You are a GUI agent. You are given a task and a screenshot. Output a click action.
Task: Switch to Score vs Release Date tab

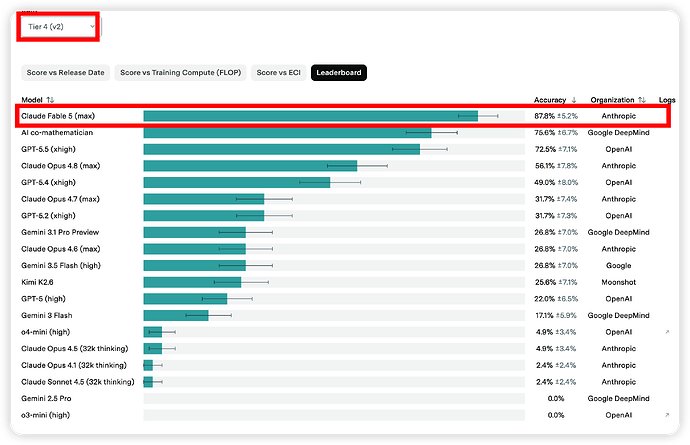[x=66, y=73]
